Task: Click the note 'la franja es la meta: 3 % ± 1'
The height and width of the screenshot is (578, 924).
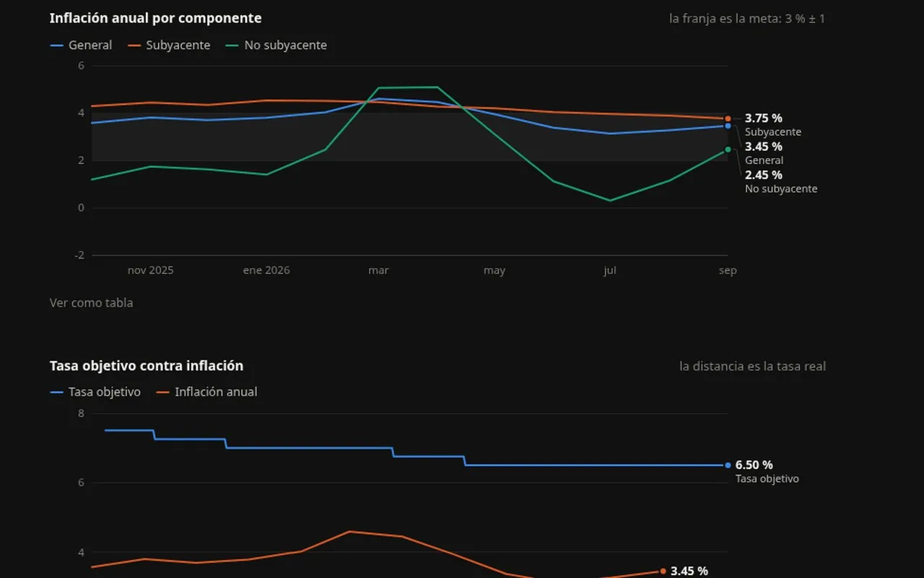Action: pos(747,19)
